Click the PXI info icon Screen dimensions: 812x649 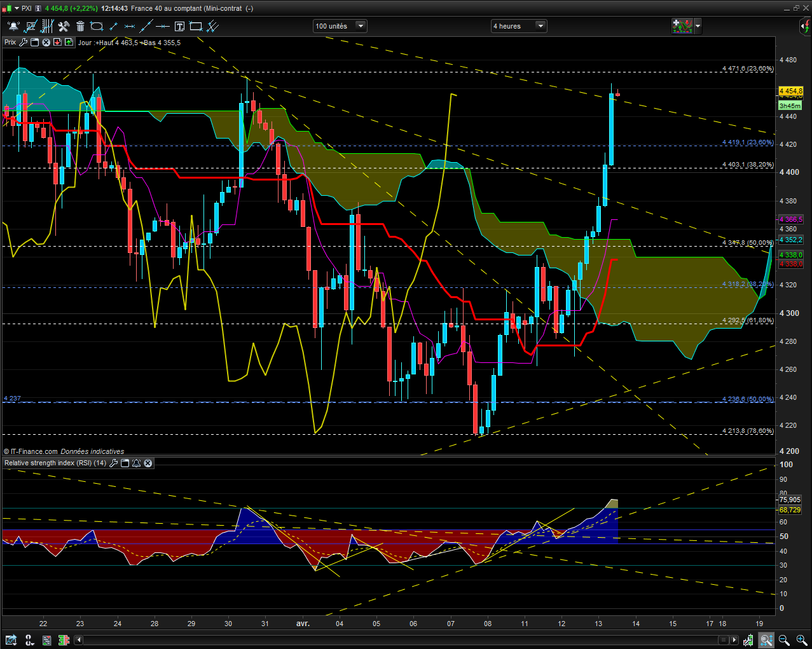pos(39,8)
